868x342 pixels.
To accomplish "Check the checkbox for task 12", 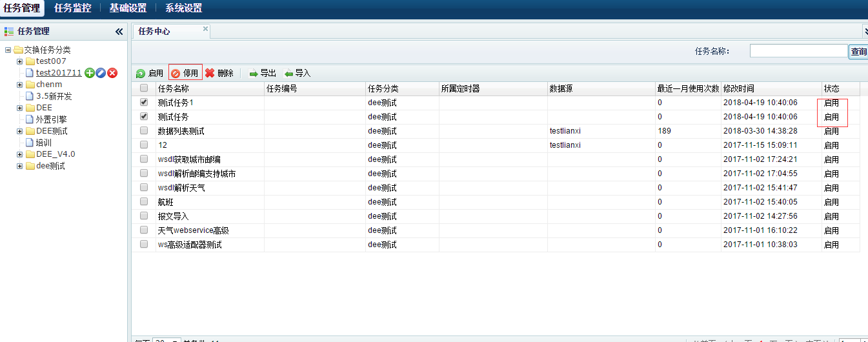I will [x=144, y=145].
